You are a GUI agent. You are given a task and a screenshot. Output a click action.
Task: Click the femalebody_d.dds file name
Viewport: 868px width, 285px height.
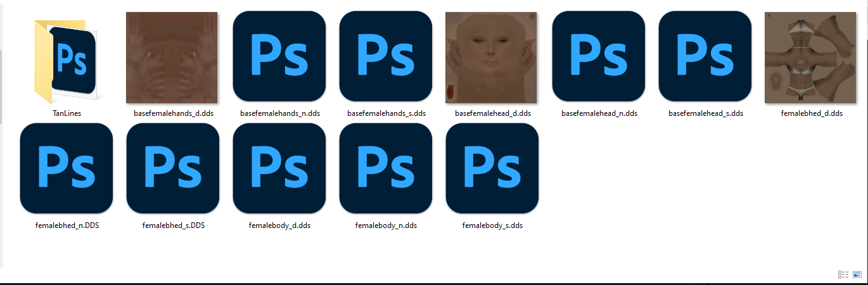(x=279, y=225)
